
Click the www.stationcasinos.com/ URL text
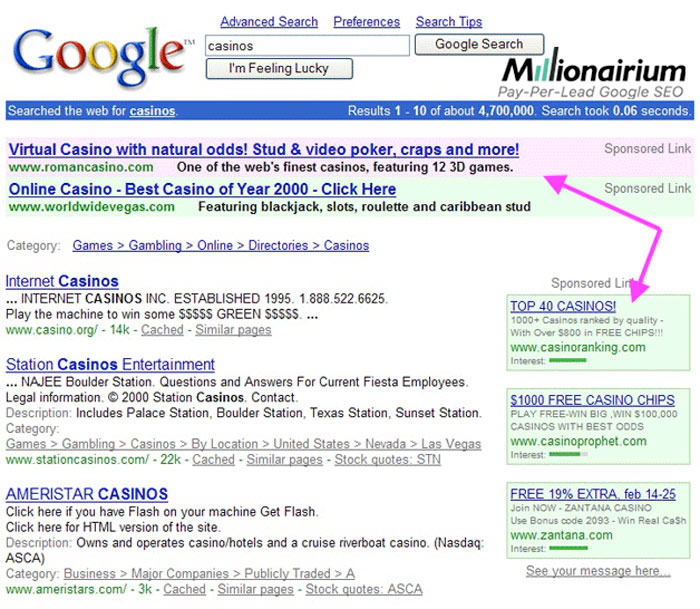[x=77, y=459]
